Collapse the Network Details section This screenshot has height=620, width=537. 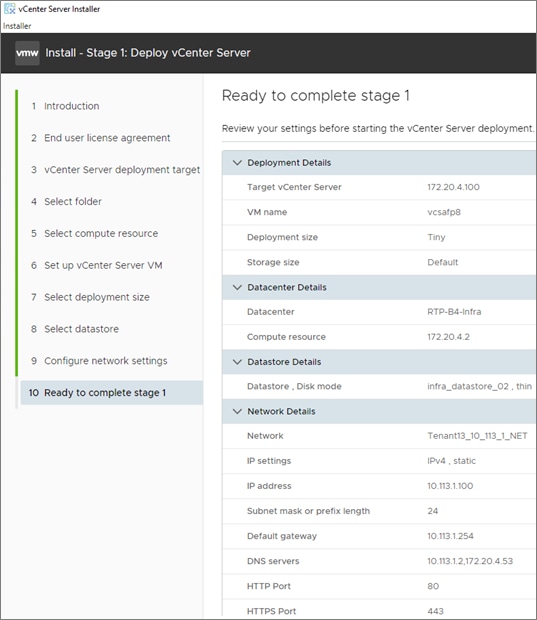click(237, 411)
